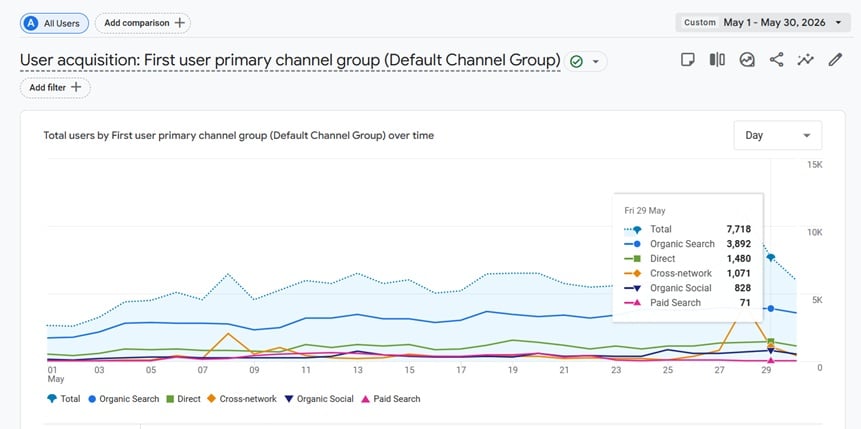Click tooltip Direct value 1,480
The image size is (861, 429).
point(737,259)
